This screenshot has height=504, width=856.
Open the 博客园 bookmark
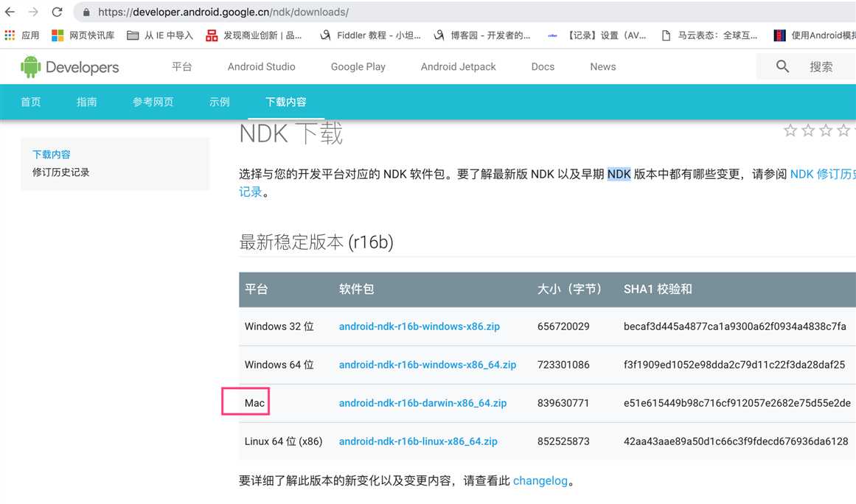(x=481, y=35)
